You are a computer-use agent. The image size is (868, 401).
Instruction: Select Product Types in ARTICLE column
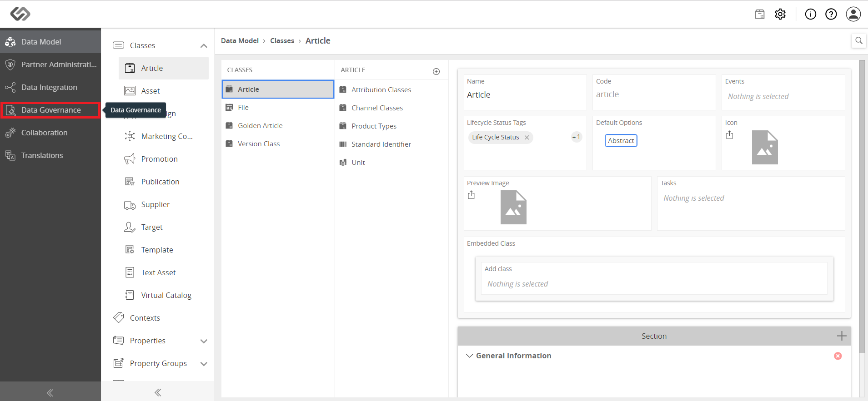pos(391,126)
